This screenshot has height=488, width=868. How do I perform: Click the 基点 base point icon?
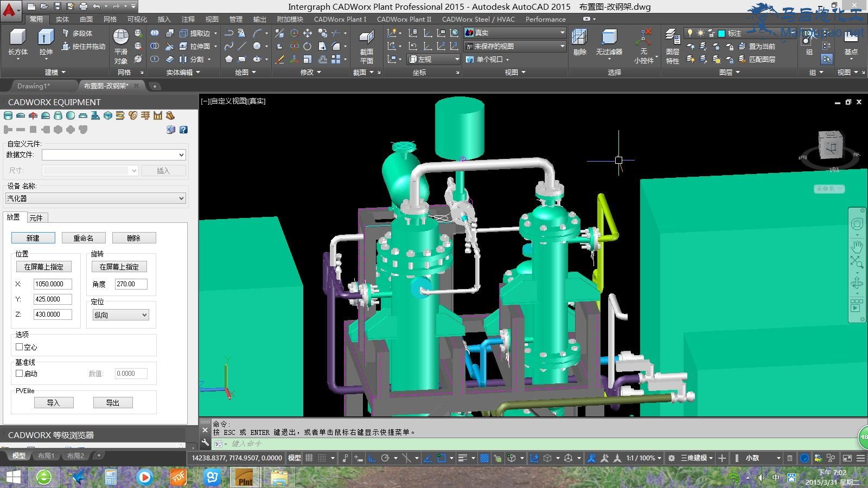coord(851,43)
